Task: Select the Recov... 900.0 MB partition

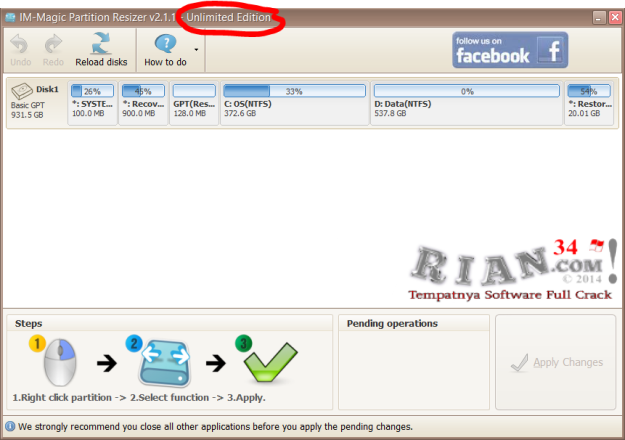Action: tap(143, 103)
